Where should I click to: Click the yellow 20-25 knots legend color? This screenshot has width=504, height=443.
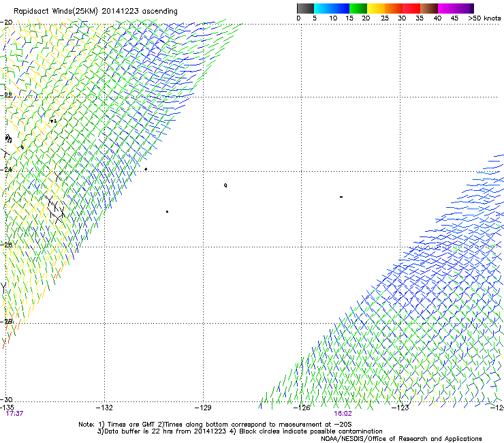[x=376, y=8]
